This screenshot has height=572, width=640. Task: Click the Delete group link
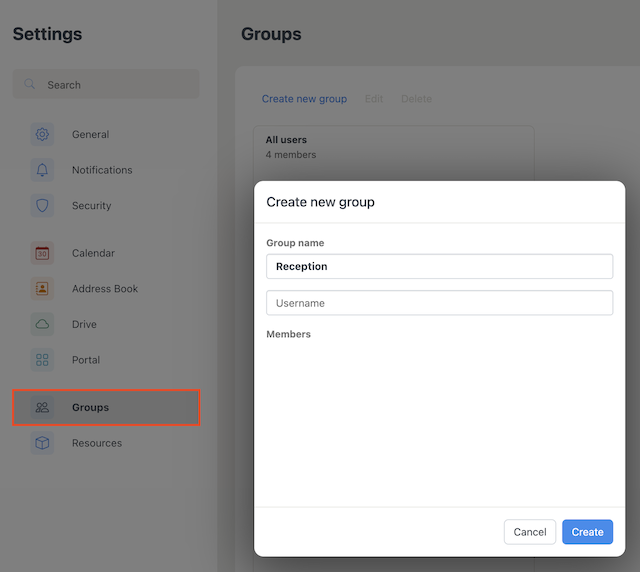tap(416, 99)
